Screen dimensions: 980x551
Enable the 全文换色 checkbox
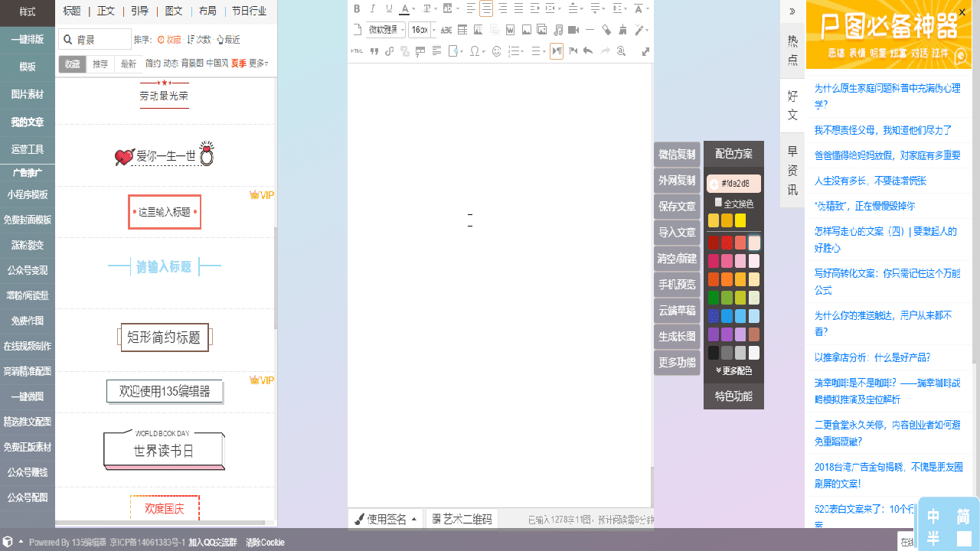point(718,203)
